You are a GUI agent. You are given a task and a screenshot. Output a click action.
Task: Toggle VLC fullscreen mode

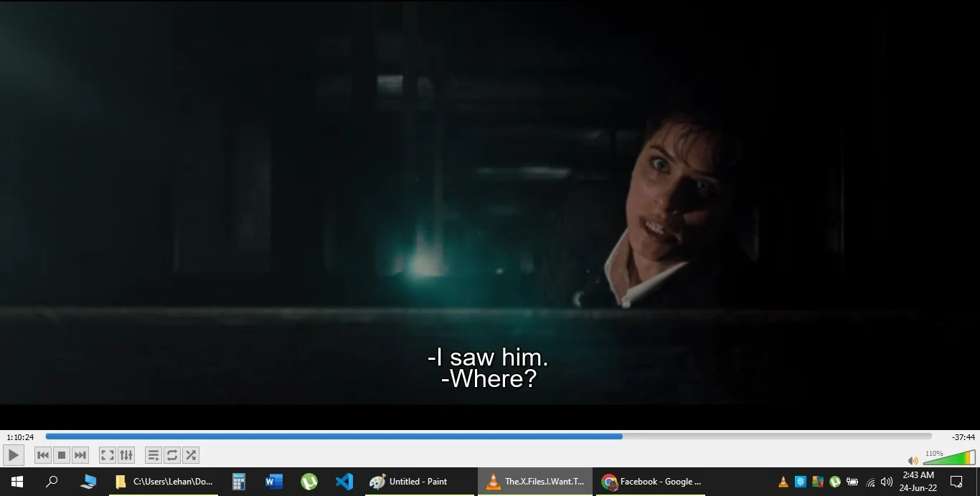pos(108,455)
